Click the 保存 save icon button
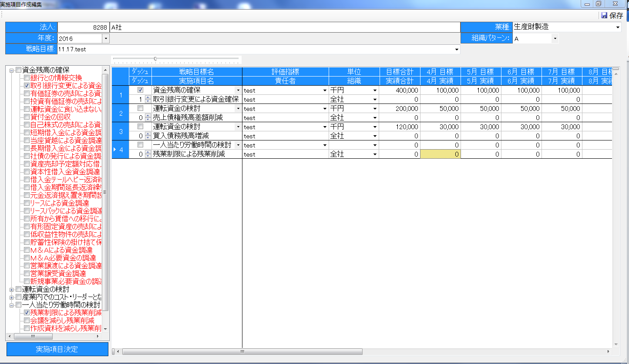 pos(612,15)
